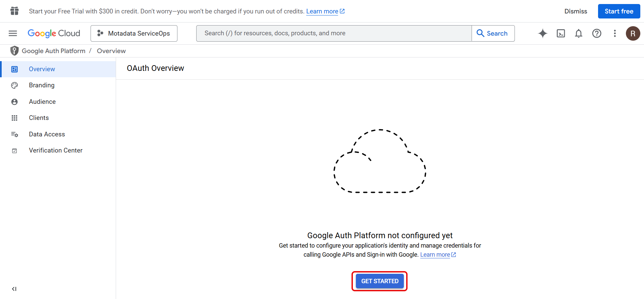Click the user account avatar R
This screenshot has height=299, width=644.
click(633, 33)
